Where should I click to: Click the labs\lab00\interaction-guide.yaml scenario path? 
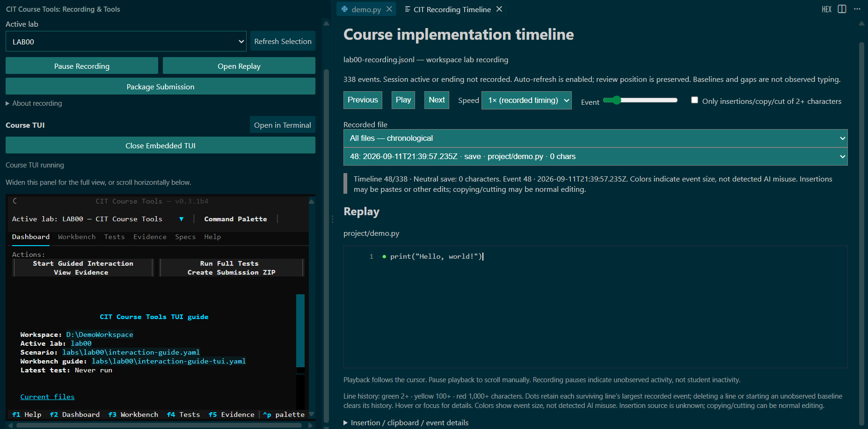(131, 352)
